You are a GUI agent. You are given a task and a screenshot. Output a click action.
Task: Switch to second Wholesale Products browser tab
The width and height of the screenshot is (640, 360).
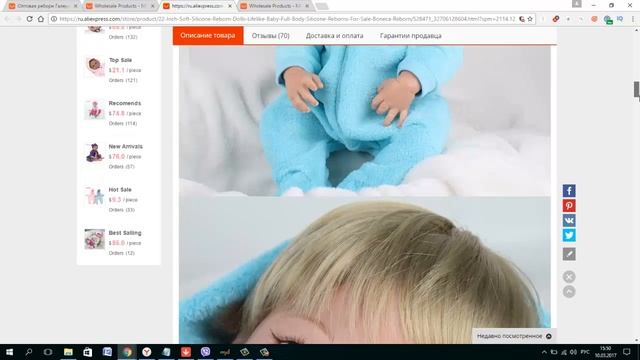tap(120, 6)
